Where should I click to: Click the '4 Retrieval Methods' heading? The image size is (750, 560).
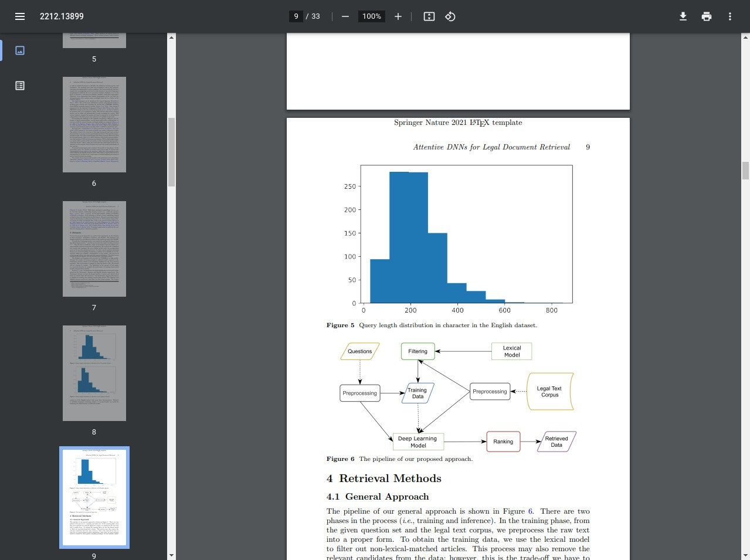pos(384,478)
